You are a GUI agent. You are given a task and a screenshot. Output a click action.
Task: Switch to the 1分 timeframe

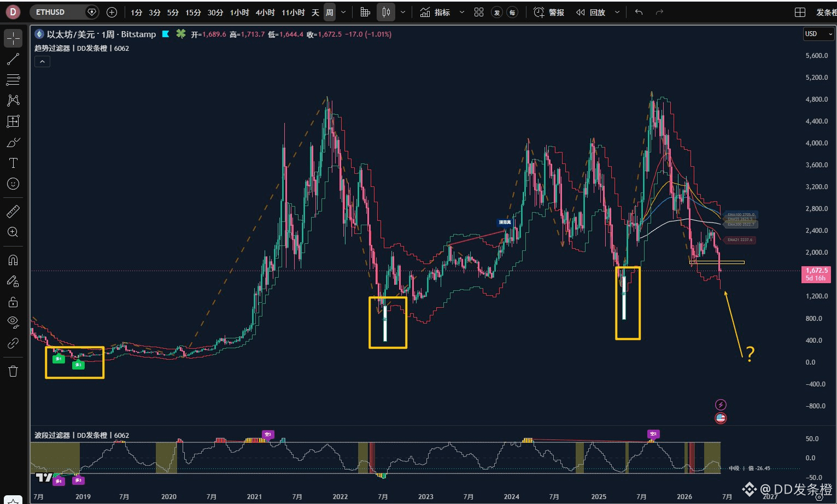click(x=137, y=12)
